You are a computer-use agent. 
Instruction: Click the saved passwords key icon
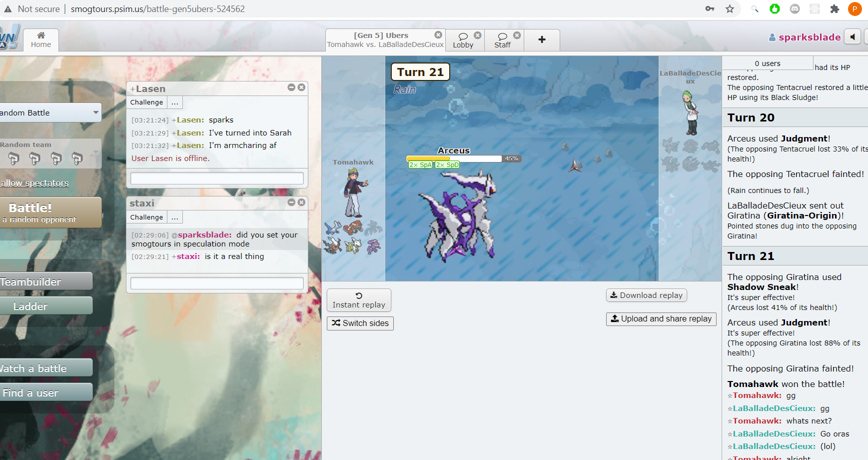click(710, 8)
